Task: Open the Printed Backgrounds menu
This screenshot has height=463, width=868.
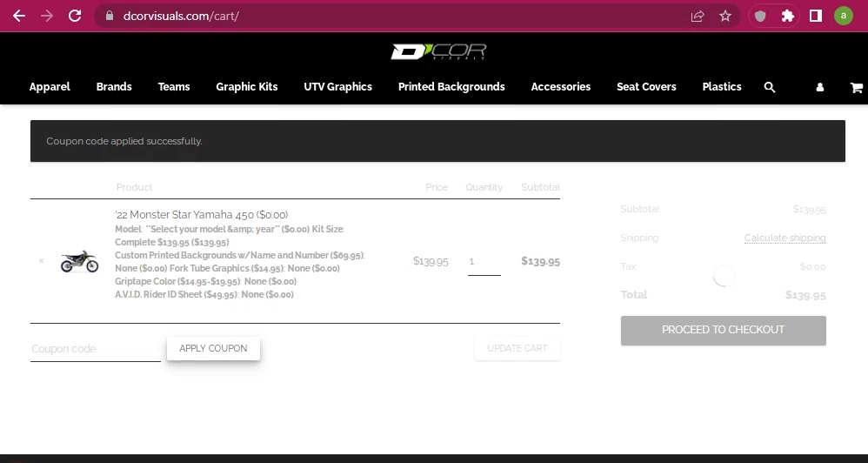Action: click(451, 87)
